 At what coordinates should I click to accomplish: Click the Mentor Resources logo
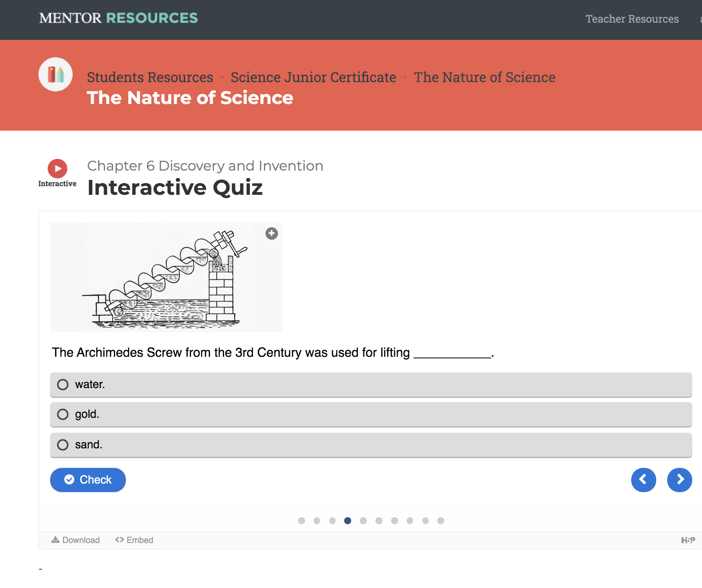tap(118, 18)
